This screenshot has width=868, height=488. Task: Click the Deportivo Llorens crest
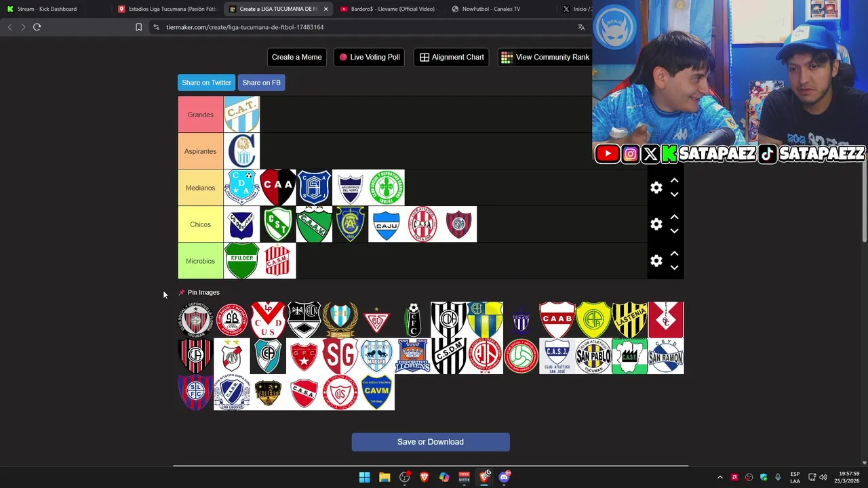click(x=413, y=357)
